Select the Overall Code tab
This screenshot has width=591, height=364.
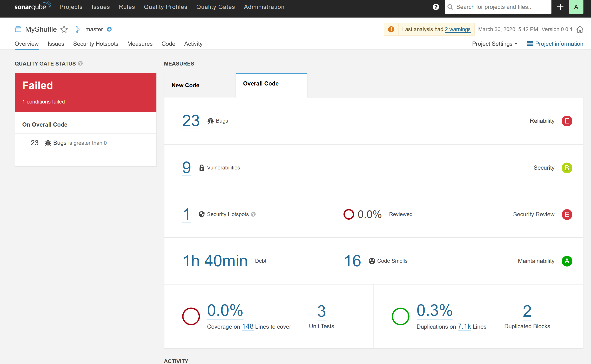point(272,85)
